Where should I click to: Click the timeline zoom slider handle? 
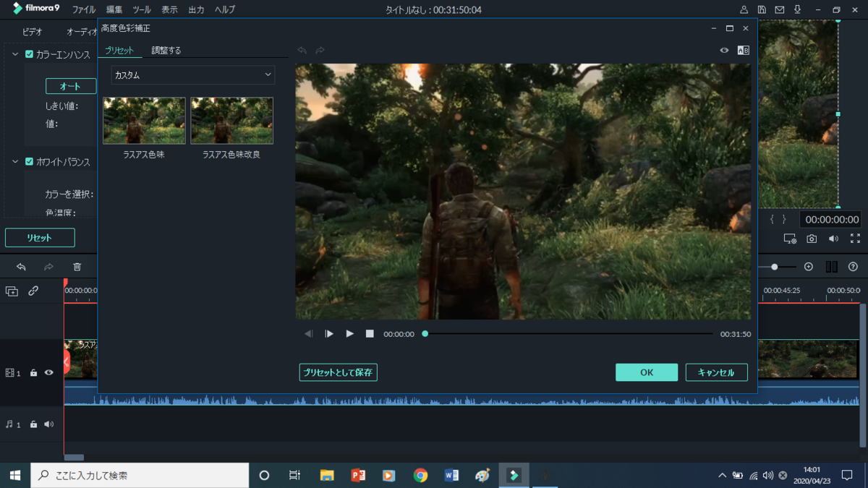pyautogui.click(x=775, y=267)
